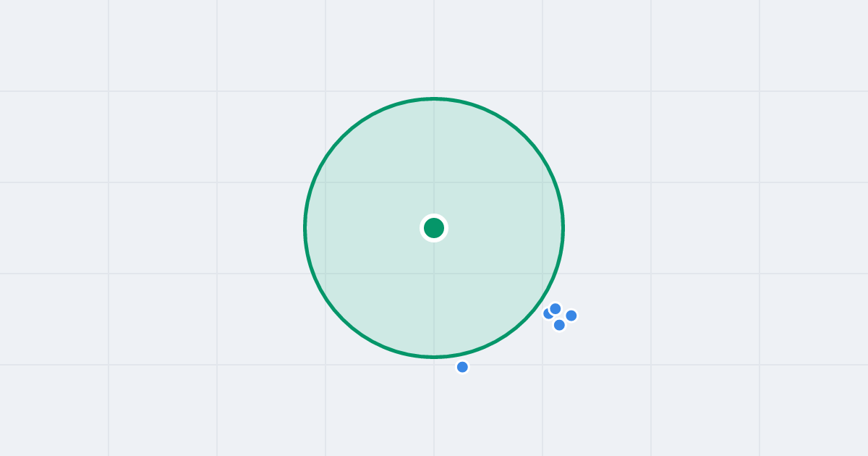Click the green circle outline at its rightmost point
Viewport: 868px width, 456px height.
[563, 228]
